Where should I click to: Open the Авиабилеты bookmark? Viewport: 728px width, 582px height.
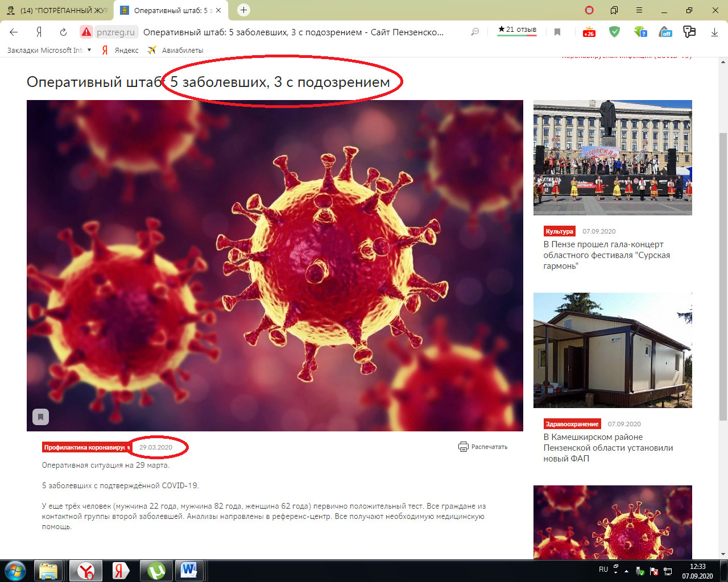click(176, 50)
